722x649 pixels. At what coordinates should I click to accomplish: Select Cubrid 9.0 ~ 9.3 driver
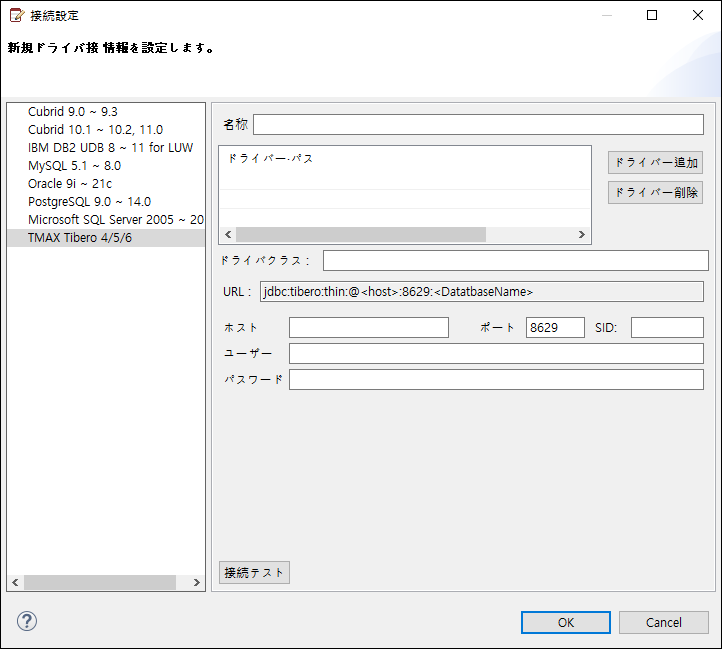pos(73,112)
